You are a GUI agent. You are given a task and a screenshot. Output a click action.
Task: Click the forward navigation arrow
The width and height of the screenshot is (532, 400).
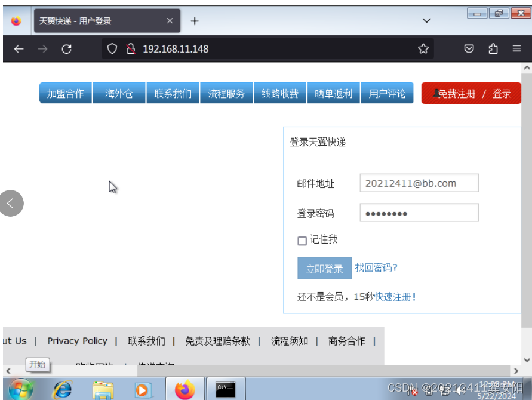43,49
